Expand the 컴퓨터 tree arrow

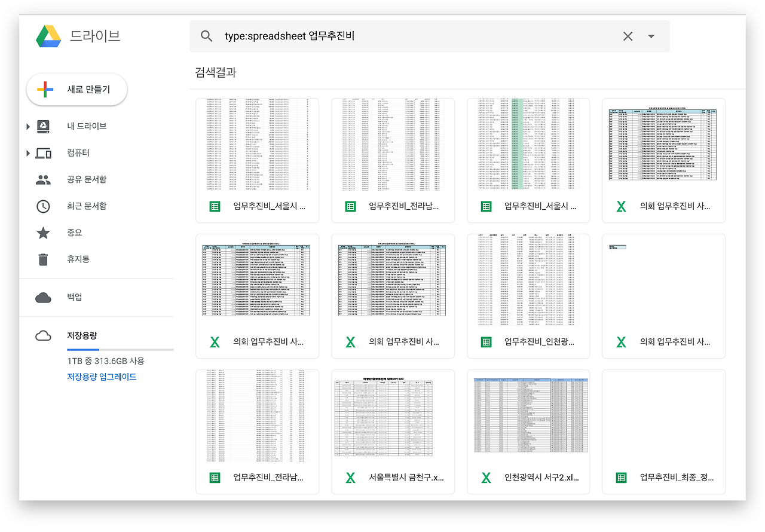[x=27, y=153]
